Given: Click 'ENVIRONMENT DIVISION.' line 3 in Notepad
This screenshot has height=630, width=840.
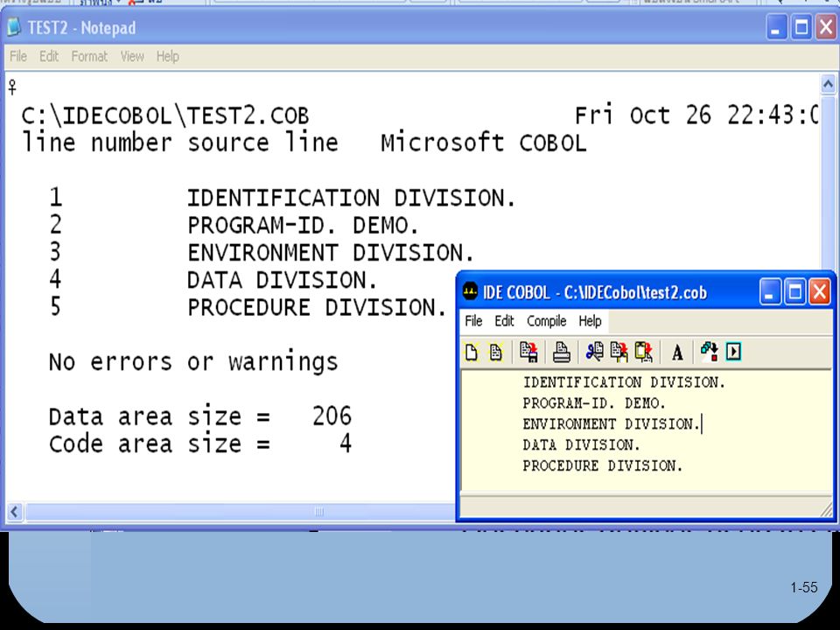Looking at the screenshot, I should click(330, 253).
